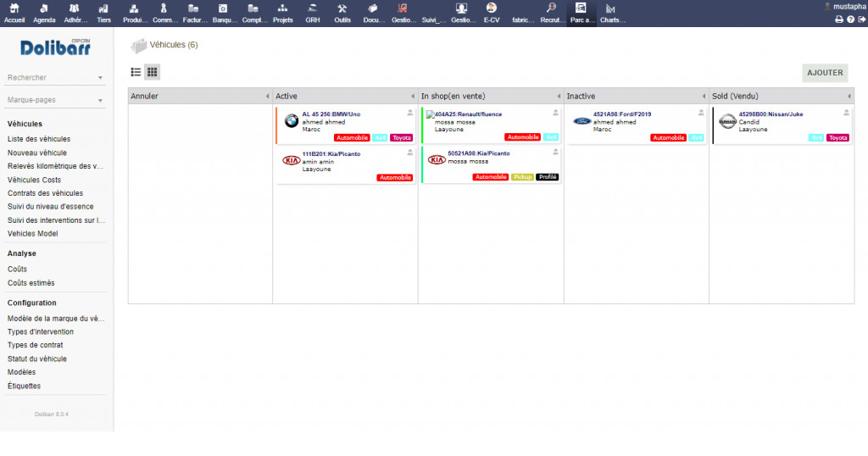Switch to list view of vehicles

point(136,72)
